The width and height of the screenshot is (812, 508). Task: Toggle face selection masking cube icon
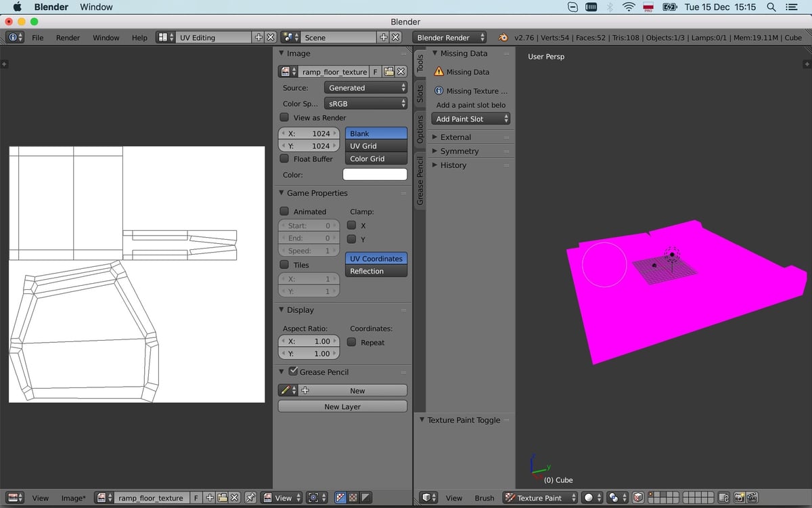(637, 497)
